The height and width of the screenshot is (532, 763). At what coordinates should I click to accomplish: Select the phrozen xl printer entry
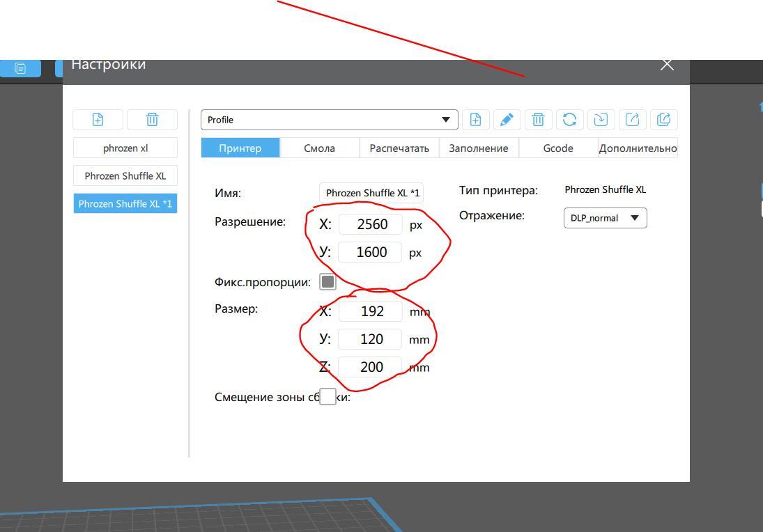125,148
